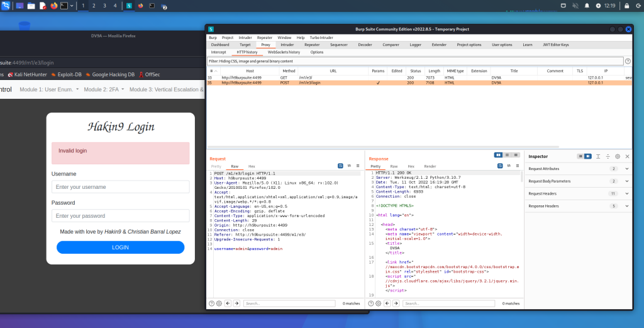Open the notifications bell in system tray
The width and height of the screenshot is (644, 328).
pos(587,6)
